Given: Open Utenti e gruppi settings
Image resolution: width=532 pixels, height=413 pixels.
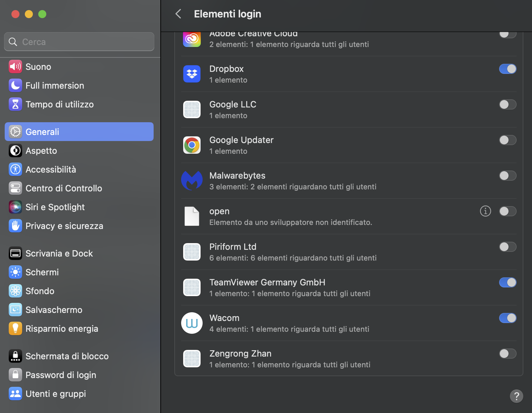Looking at the screenshot, I should 79,394.
